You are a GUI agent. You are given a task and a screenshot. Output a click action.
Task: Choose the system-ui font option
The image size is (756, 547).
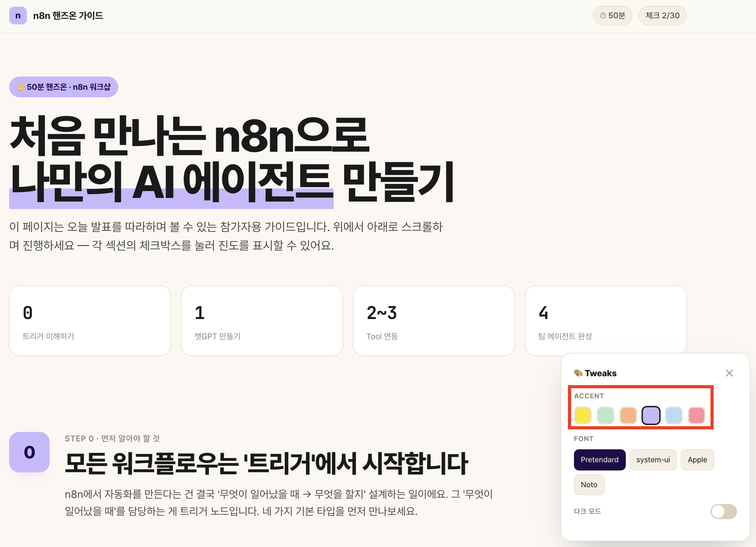[653, 460]
